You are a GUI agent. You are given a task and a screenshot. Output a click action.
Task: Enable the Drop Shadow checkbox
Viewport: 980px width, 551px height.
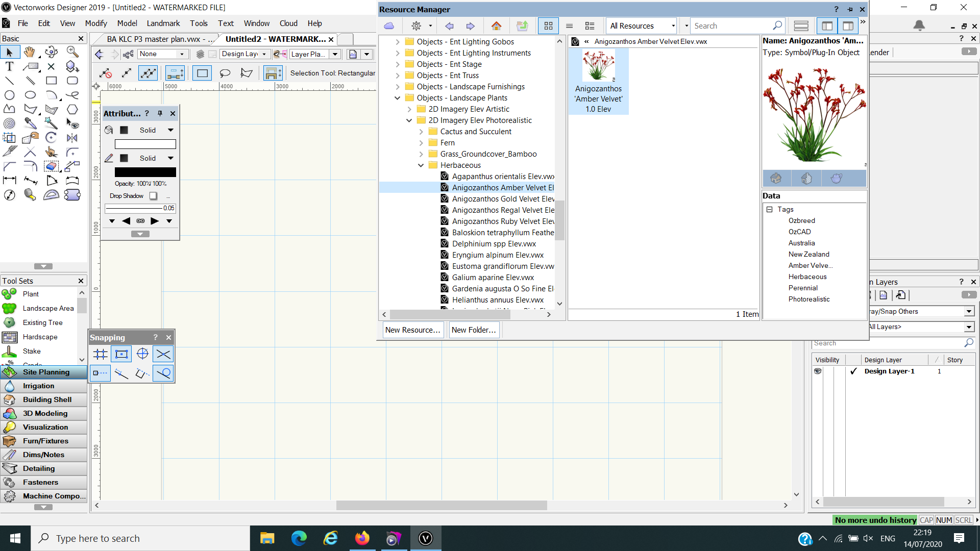(153, 196)
